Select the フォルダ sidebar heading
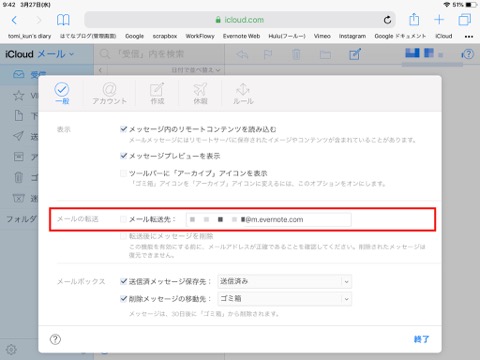The image size is (480, 360). tap(21, 219)
